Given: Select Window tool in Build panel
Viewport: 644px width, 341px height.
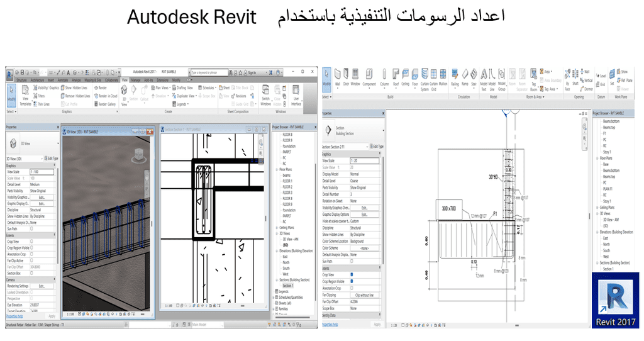Looking at the screenshot, I should pos(355,77).
